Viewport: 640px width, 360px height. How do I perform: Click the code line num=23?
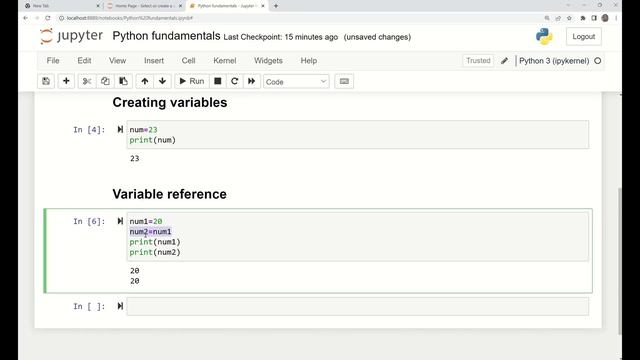(x=143, y=130)
